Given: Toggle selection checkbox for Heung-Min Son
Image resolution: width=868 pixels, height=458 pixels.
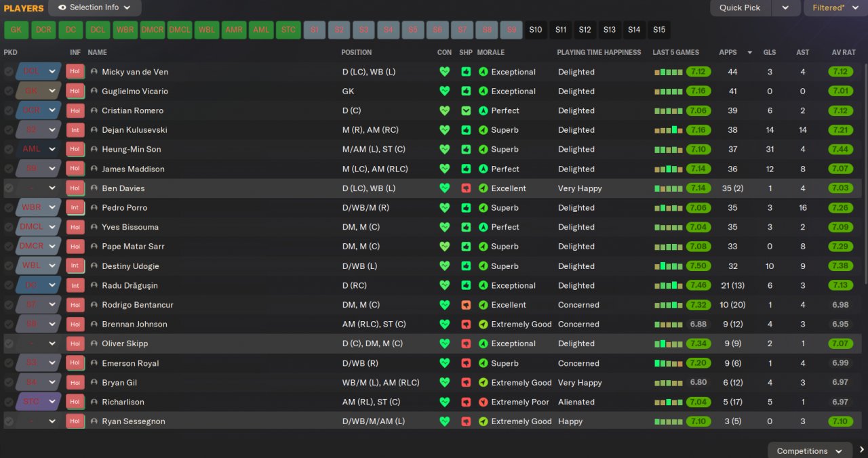Looking at the screenshot, I should (8, 149).
